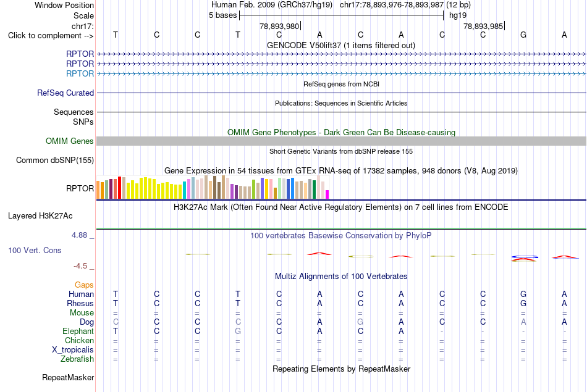The height and width of the screenshot is (392, 587).
Task: Click the chr17: base position label
Action: [82, 26]
